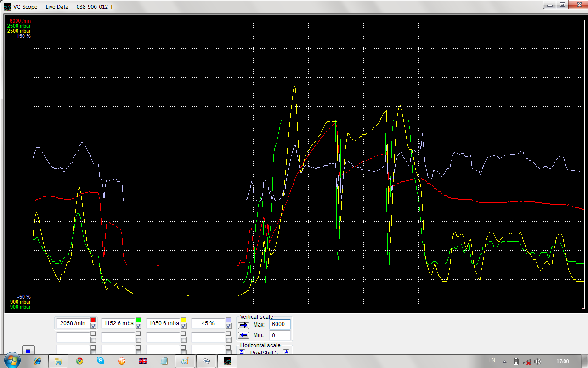The image size is (588, 368).
Task: Click the right arrow next to Max
Action: [243, 325]
